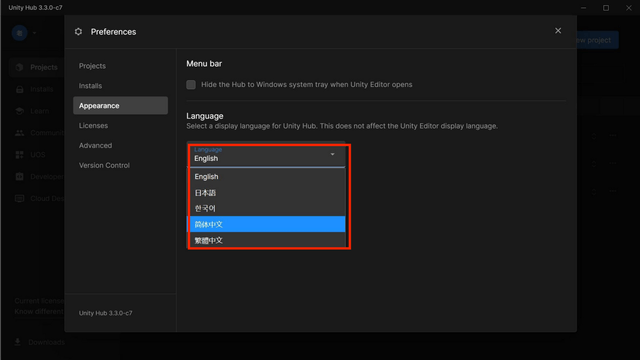Choose 简体中文 highlighted language option
The image size is (640, 360).
[266, 224]
